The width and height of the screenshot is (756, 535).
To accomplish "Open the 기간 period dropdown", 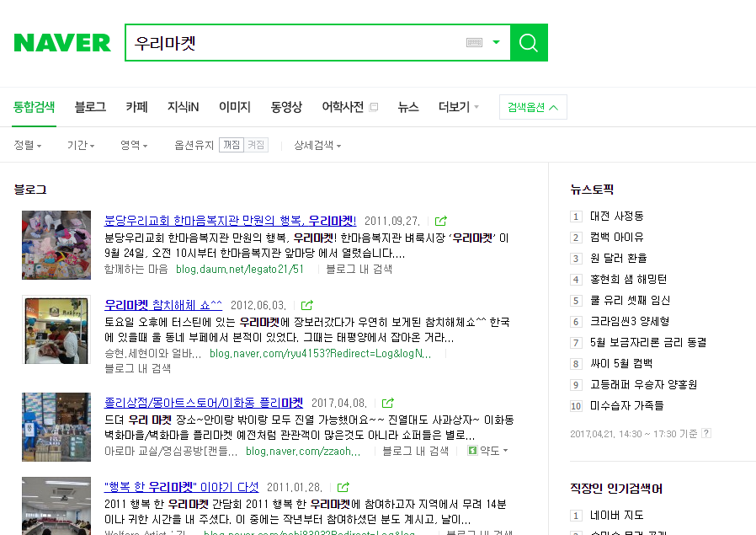I will (x=81, y=145).
